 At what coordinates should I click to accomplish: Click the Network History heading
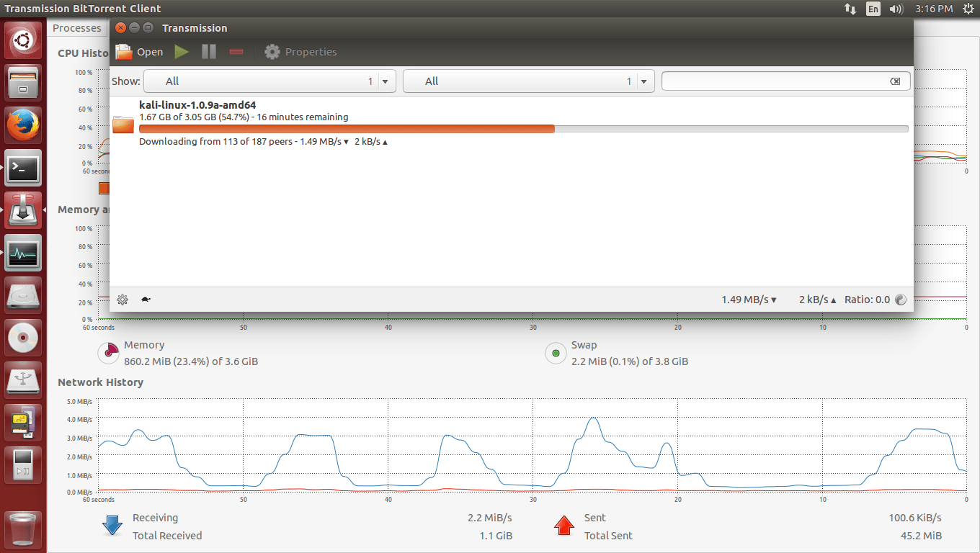pyautogui.click(x=100, y=382)
